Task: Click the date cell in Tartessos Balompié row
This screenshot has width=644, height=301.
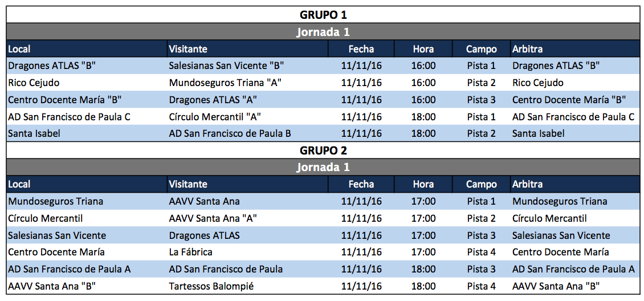Action: point(361,286)
